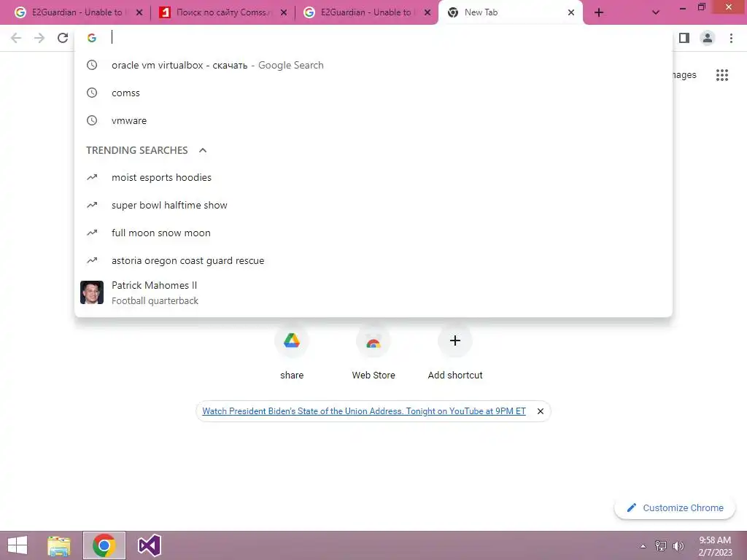Close the Поиск по сайту Comss tab
This screenshot has height=560, width=747.
tap(284, 12)
